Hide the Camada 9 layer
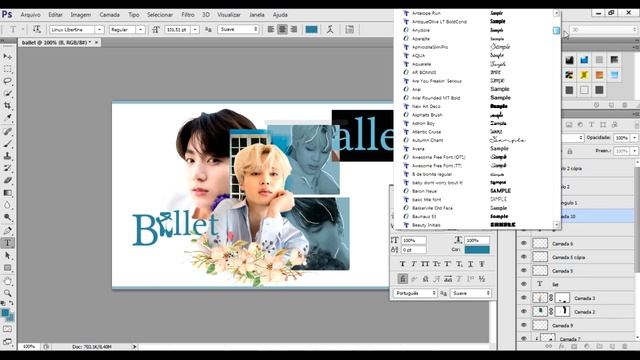The width and height of the screenshot is (640, 360). pos(524,325)
